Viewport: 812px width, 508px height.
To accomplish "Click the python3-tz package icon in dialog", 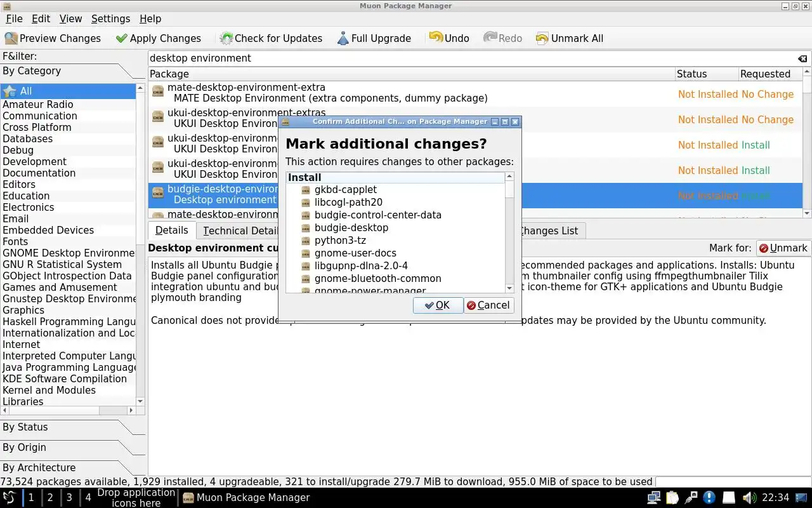I will (x=306, y=241).
